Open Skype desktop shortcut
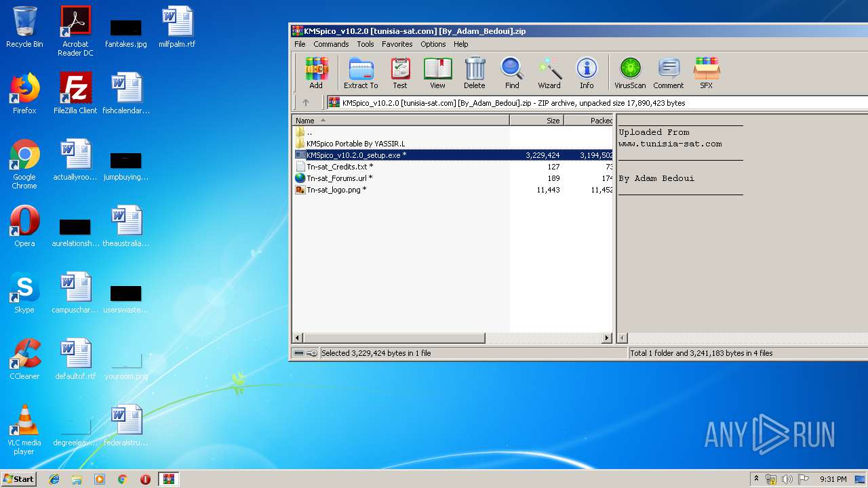The image size is (868, 488). (24, 293)
